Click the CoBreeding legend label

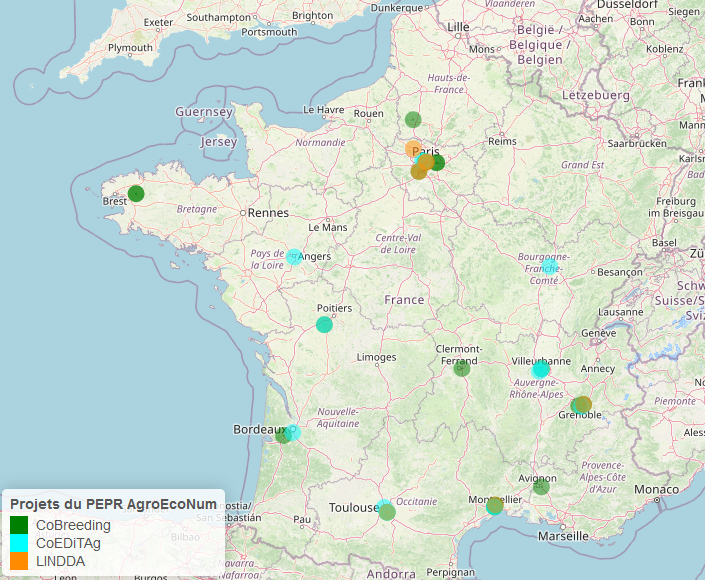tap(73, 524)
